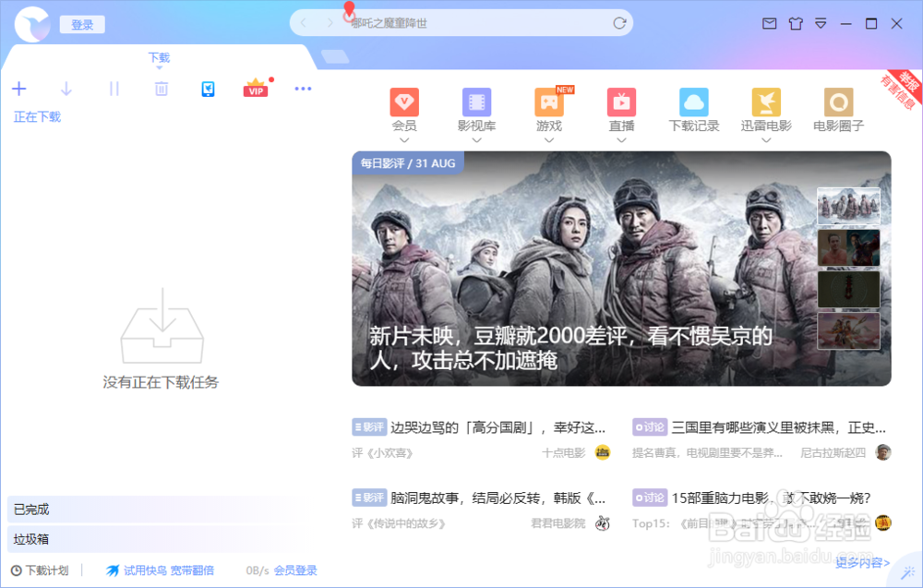Click 会员登录 link
923x588 pixels.
(295, 570)
